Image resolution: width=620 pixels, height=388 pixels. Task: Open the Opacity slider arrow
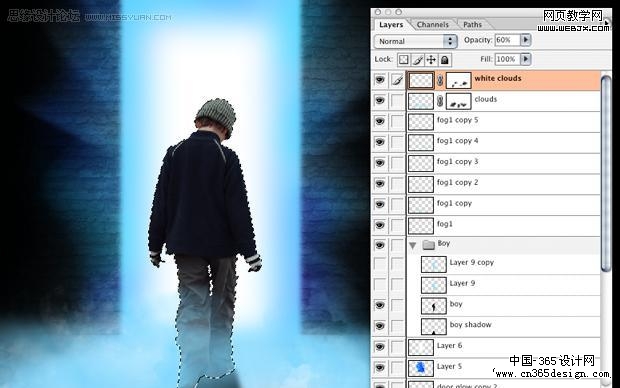tap(525, 40)
